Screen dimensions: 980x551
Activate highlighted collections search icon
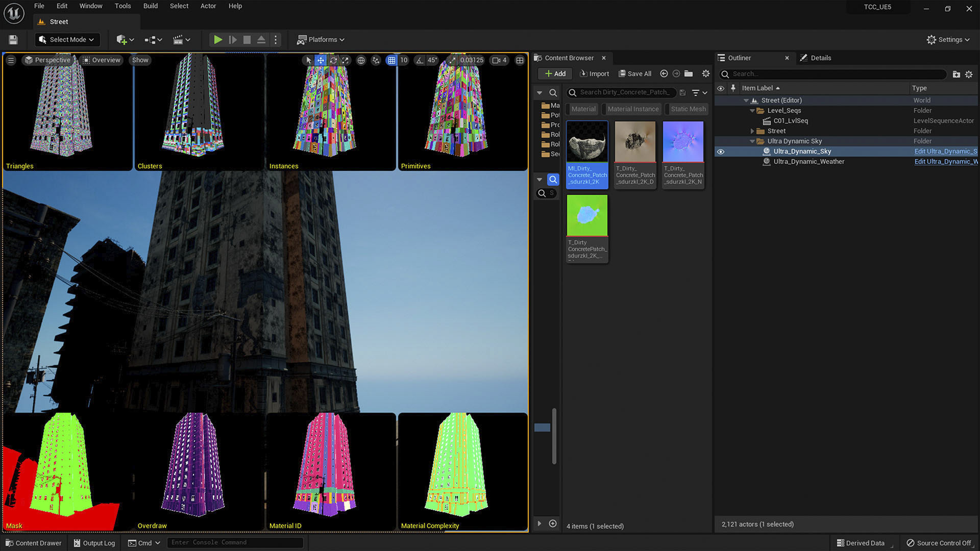(553, 180)
